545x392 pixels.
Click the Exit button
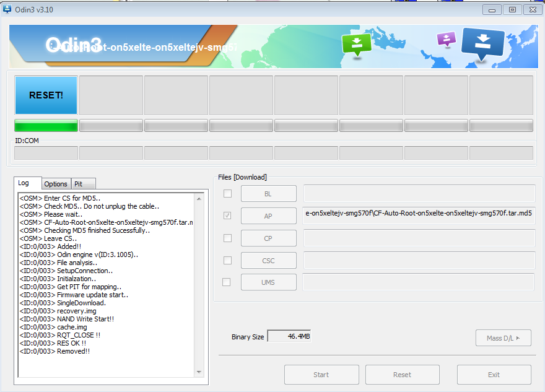coord(494,375)
